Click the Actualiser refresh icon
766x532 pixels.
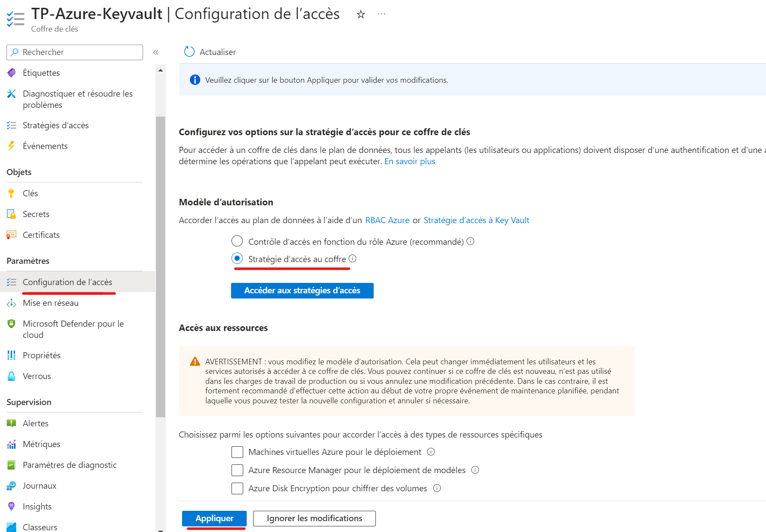pos(189,52)
